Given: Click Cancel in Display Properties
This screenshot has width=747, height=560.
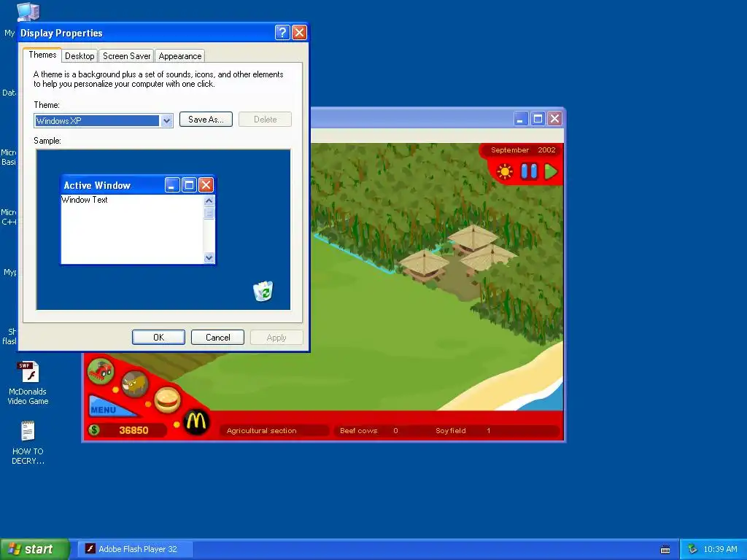Looking at the screenshot, I should pyautogui.click(x=217, y=337).
